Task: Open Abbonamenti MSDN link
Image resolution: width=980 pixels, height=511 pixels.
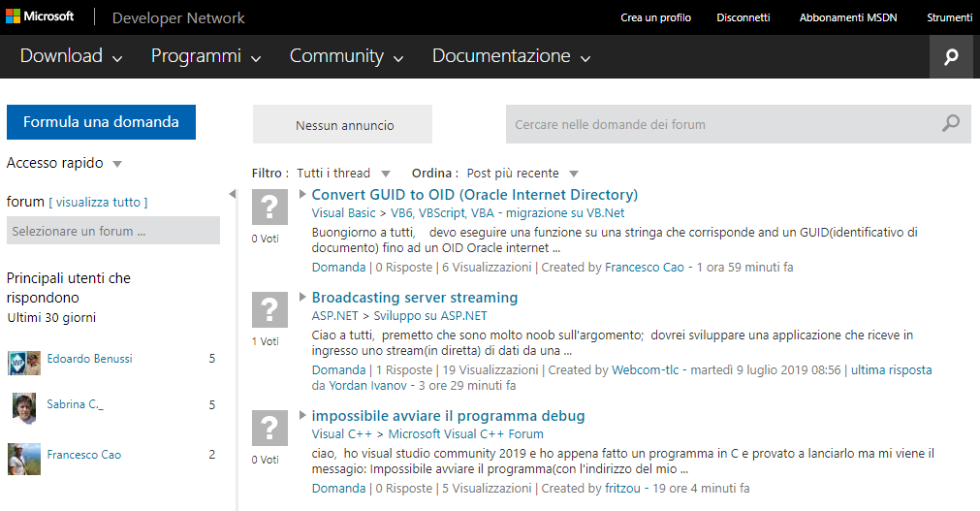Action: coord(848,17)
